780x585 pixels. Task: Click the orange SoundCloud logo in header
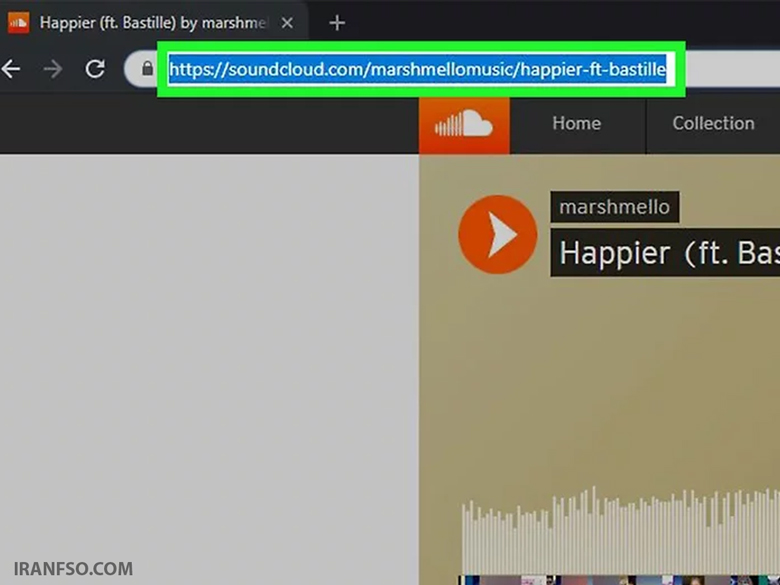point(464,125)
